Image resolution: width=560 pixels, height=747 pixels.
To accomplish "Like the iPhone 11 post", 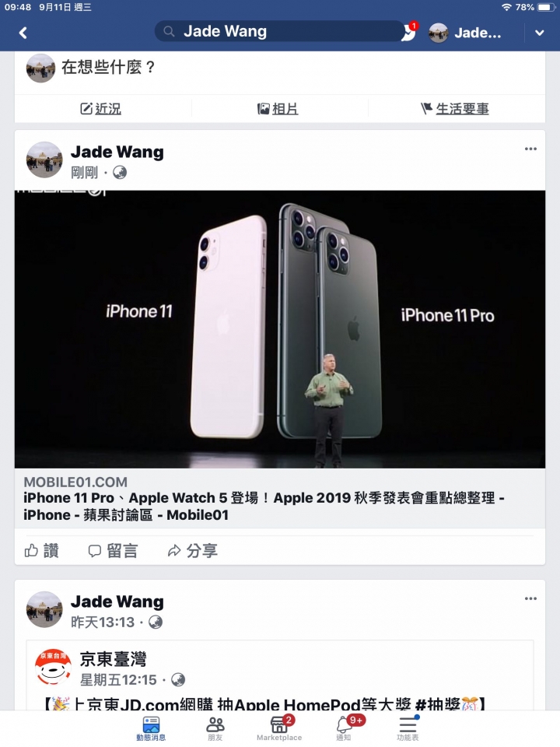I will [x=41, y=551].
